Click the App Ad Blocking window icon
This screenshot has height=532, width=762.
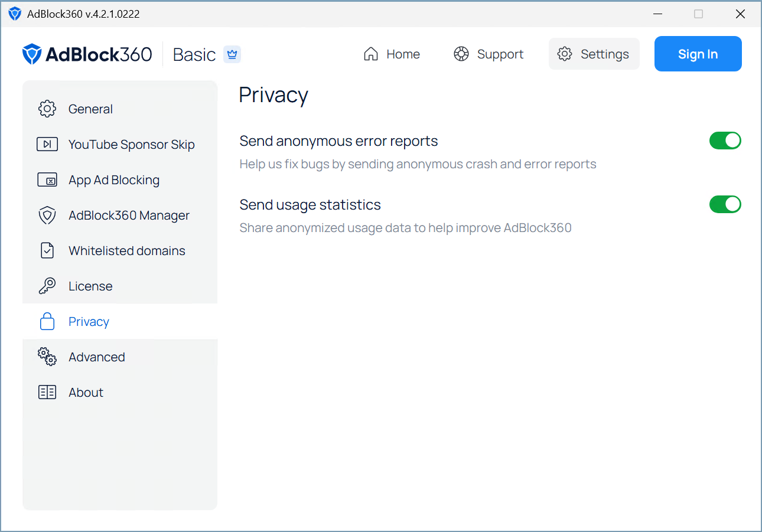(x=47, y=179)
